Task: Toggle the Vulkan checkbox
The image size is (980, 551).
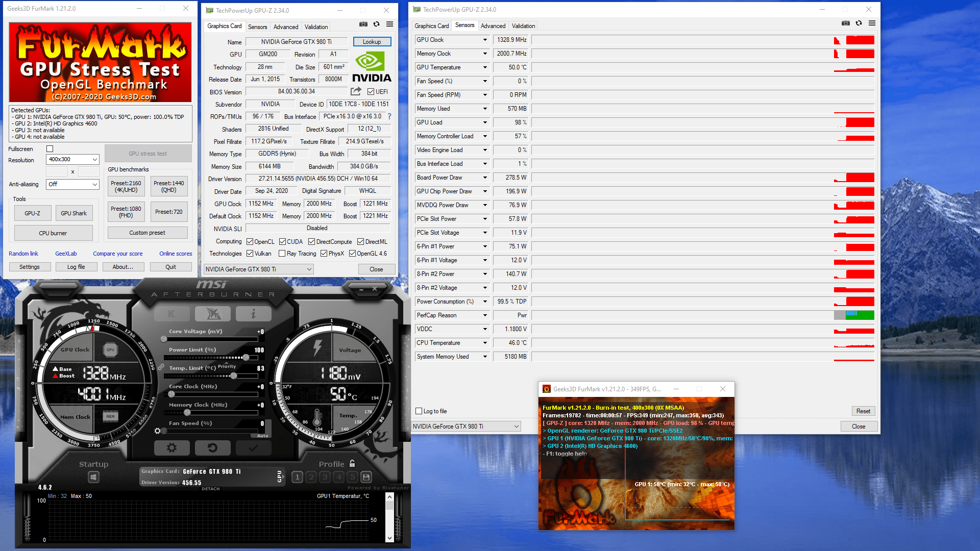Action: [x=250, y=254]
